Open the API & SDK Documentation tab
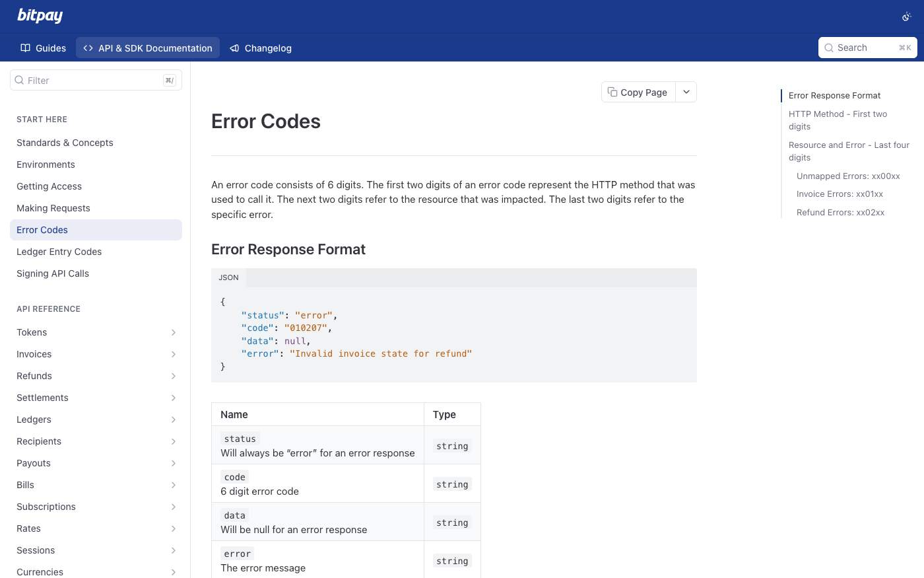This screenshot has width=924, height=578. (x=148, y=48)
